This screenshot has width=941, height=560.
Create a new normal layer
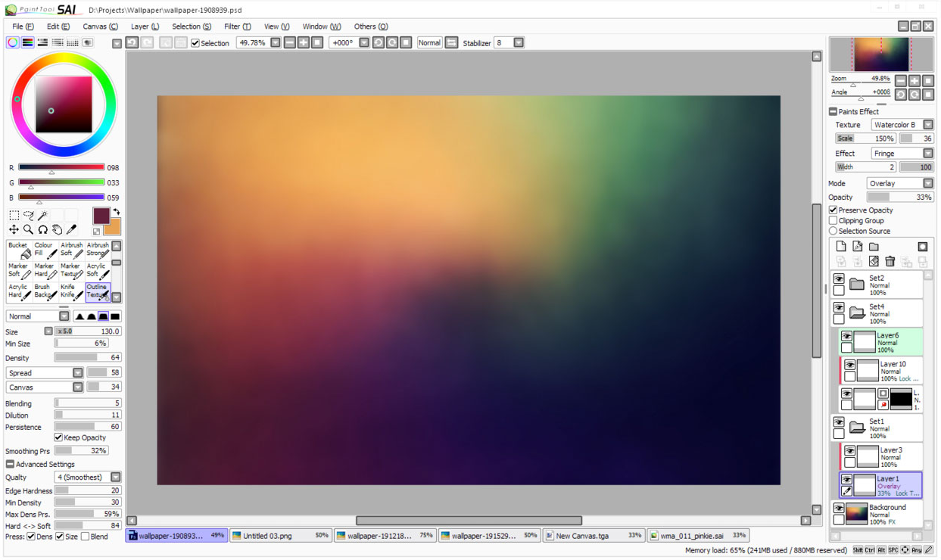coord(841,247)
